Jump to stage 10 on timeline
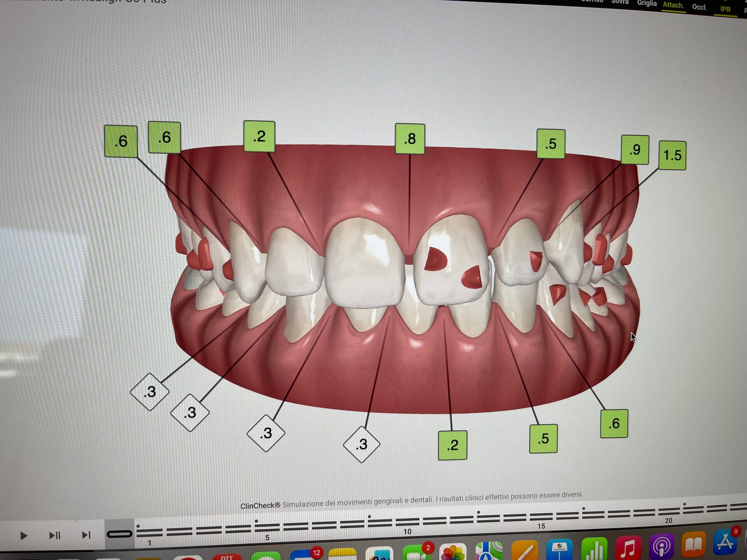This screenshot has width=747, height=560. coord(407,521)
